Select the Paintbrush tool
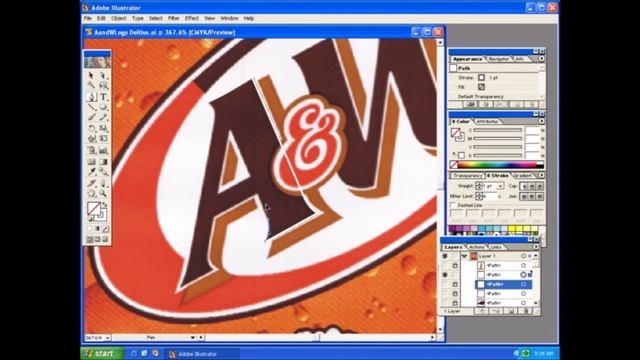 91,118
